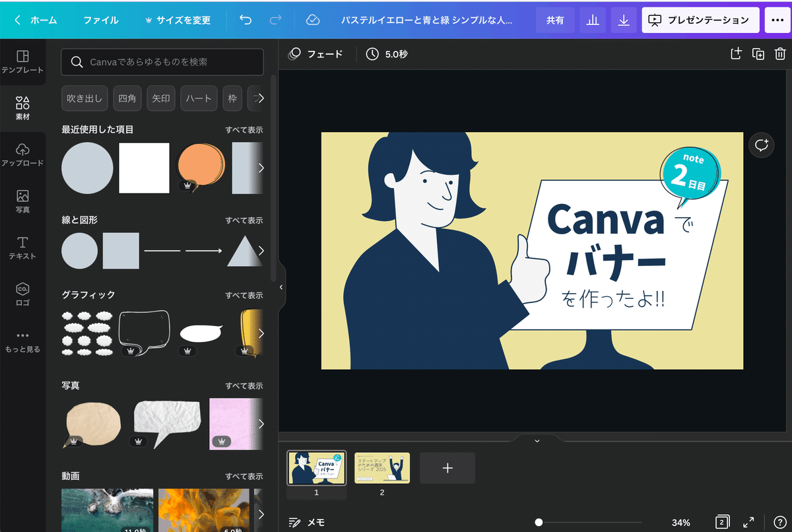Viewport: 792px width, 532px height.
Task: Expand more 写真 items arrow
Action: (261, 424)
